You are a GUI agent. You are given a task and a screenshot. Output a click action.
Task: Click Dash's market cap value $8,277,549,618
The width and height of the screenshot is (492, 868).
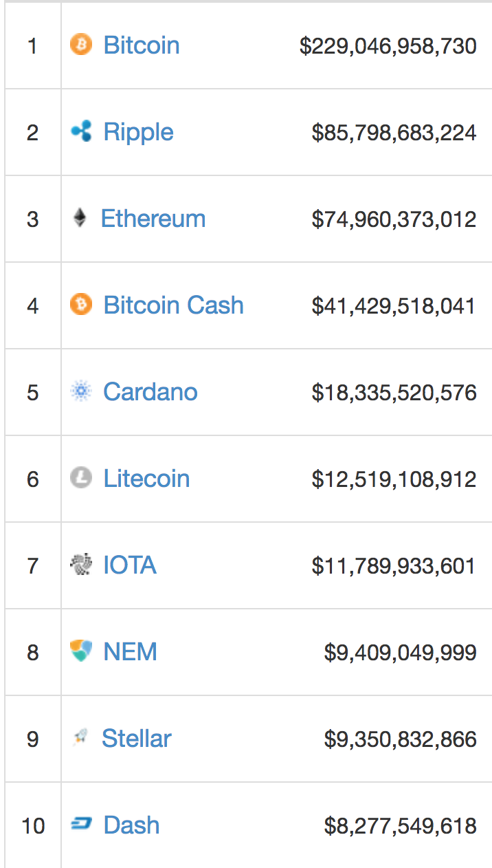[x=400, y=825]
